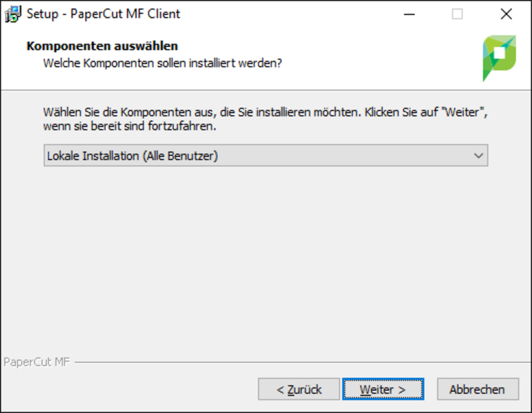Click the green PaperCut logo
The height and width of the screenshot is (413, 532).
[x=499, y=57]
